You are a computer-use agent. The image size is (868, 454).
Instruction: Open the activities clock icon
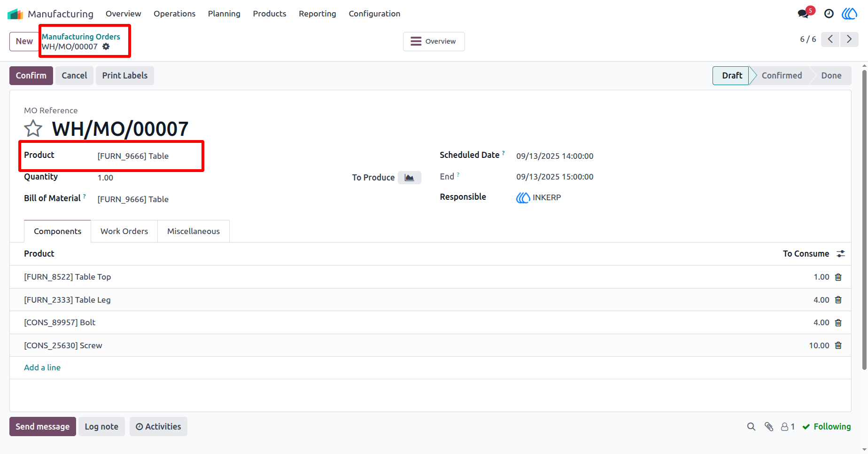tap(829, 14)
